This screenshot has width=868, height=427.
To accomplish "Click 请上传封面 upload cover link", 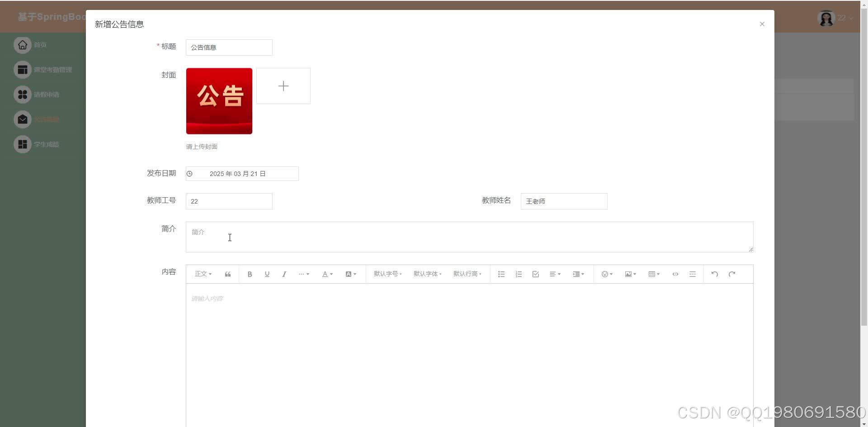I will pyautogui.click(x=202, y=146).
